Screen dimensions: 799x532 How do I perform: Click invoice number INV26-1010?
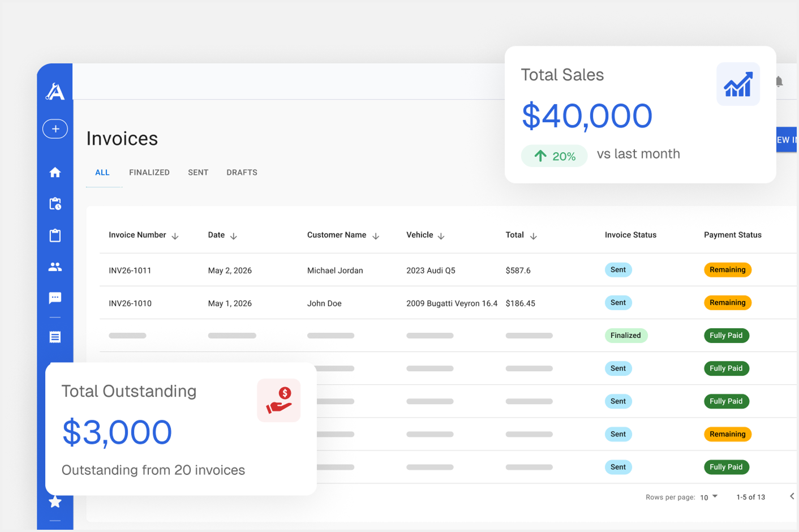click(130, 303)
